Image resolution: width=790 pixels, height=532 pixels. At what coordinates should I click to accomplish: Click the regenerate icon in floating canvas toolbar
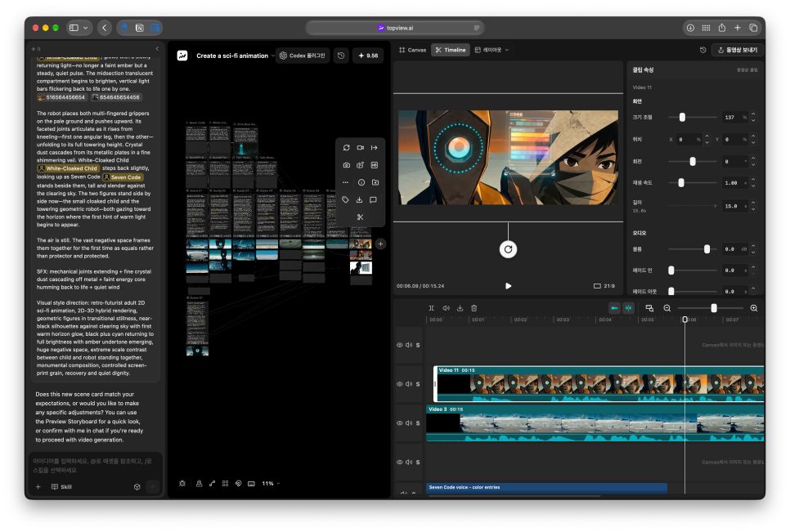click(346, 147)
